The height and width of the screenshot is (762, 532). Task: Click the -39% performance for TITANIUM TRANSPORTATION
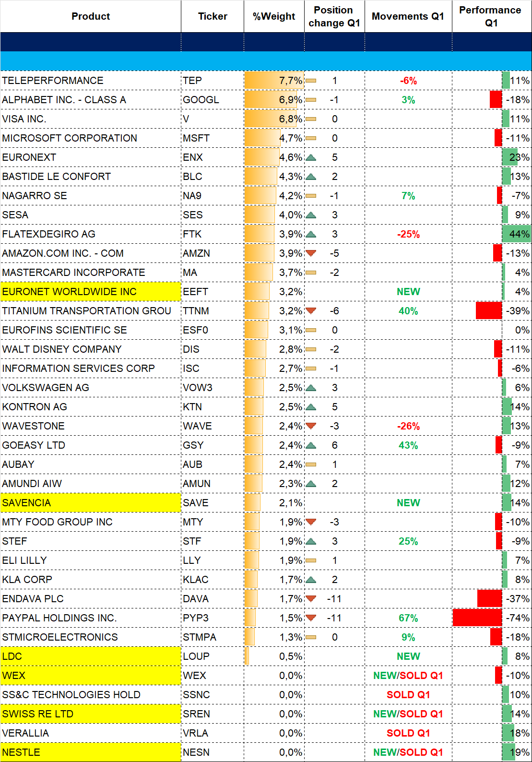click(x=518, y=311)
